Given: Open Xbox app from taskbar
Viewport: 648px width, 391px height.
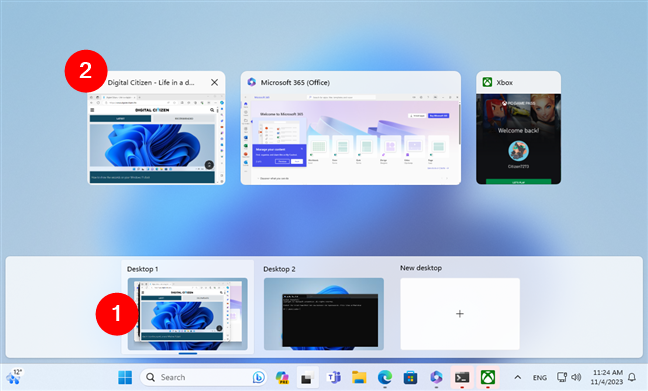Looking at the screenshot, I should tap(488, 377).
